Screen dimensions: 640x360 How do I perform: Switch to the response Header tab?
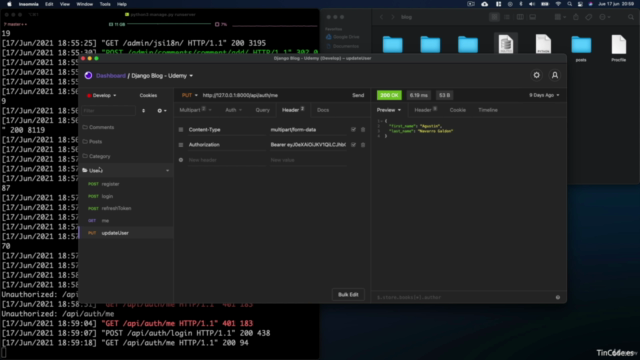425,110
